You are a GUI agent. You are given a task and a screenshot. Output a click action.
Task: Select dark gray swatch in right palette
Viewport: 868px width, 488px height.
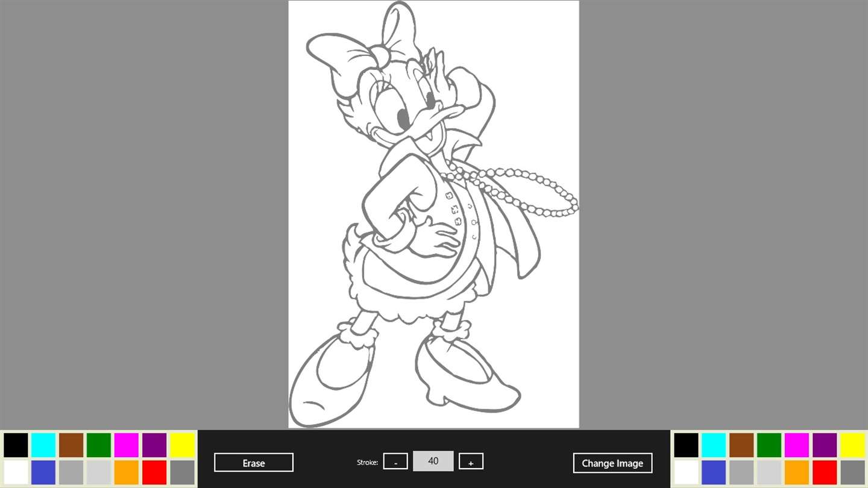(x=852, y=472)
